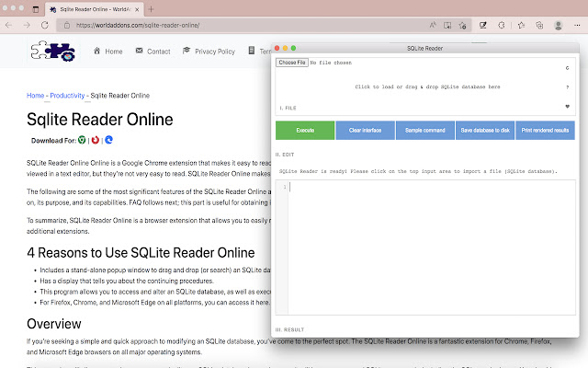Click the reload icon in SQLite Reader
Screen dimensions: 588x368
tap(567, 68)
